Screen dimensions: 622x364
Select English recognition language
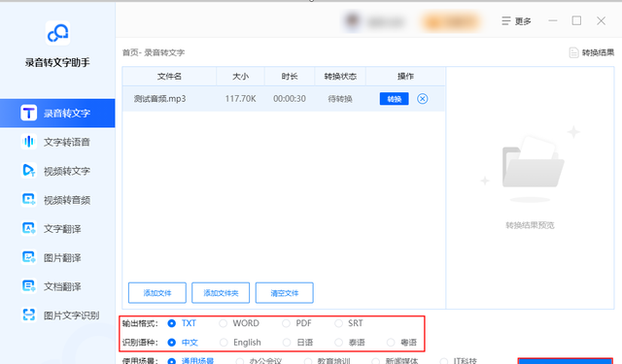[x=240, y=343]
